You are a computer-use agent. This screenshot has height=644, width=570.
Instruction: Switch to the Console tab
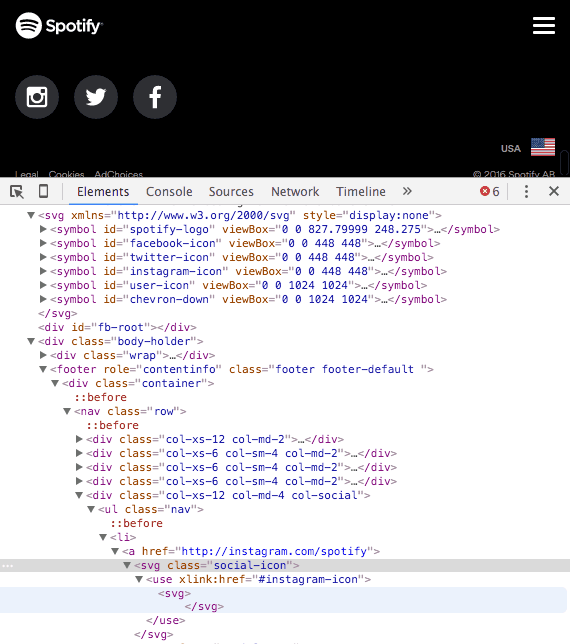[169, 192]
